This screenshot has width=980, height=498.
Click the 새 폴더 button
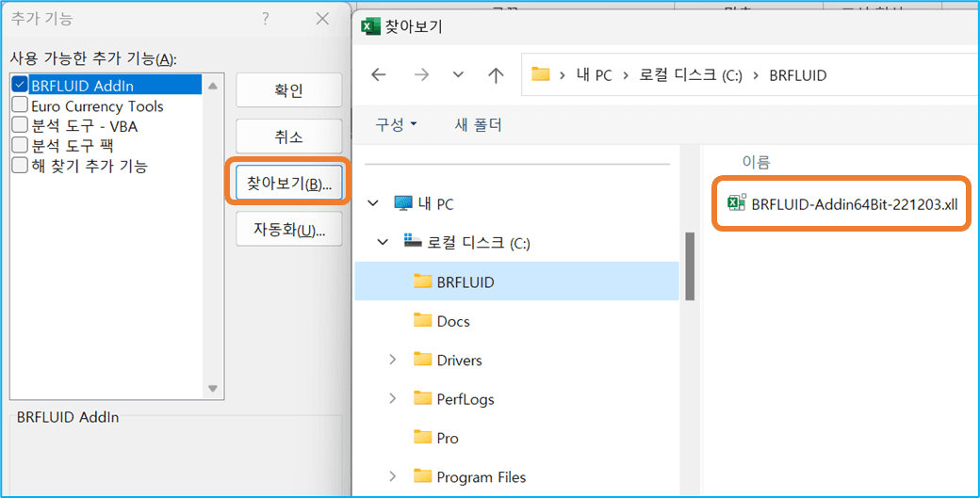478,124
